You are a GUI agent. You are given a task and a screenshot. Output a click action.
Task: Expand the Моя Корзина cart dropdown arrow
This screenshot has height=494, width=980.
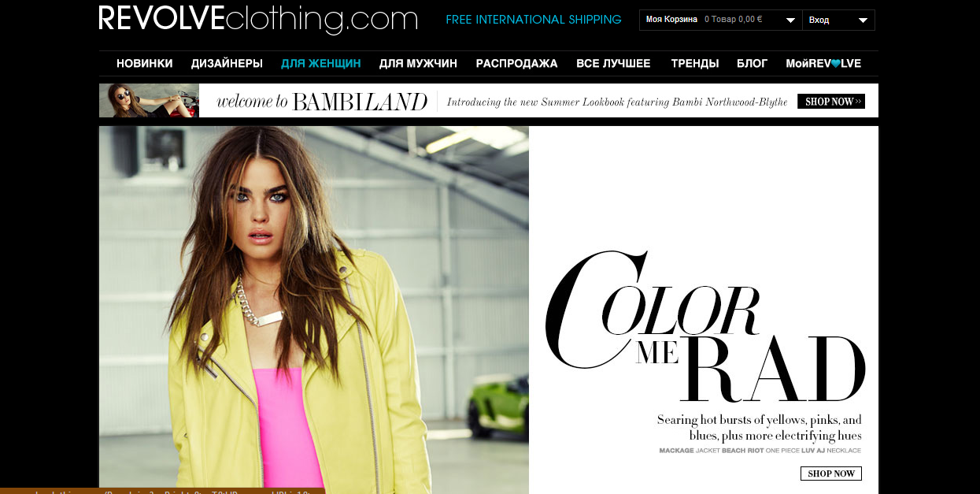coord(789,20)
